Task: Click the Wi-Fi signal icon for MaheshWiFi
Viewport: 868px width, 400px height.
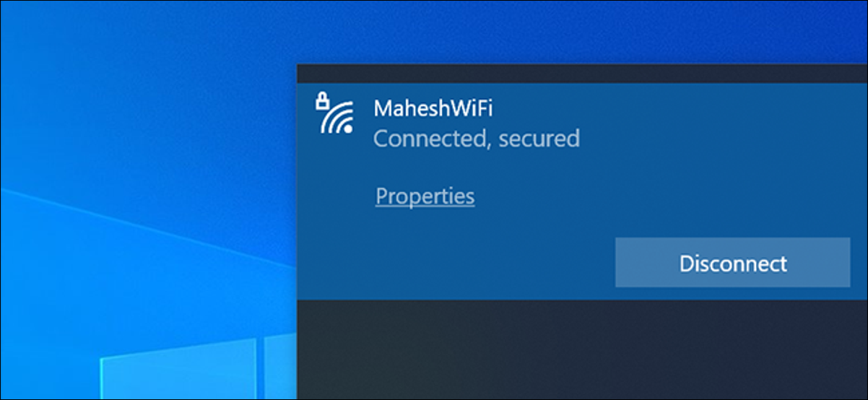Action: click(x=337, y=118)
